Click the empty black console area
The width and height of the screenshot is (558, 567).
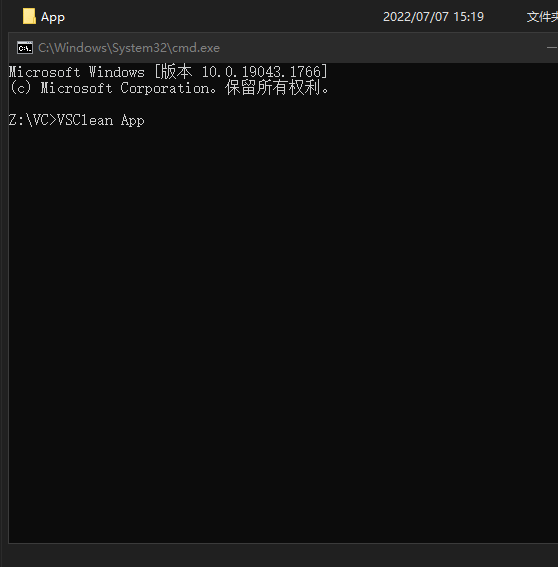[283, 325]
